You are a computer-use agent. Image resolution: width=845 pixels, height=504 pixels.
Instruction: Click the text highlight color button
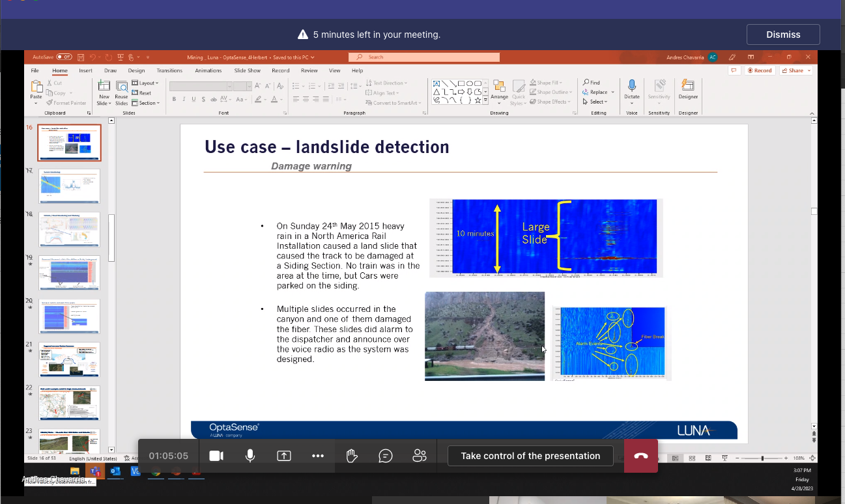pyautogui.click(x=259, y=100)
